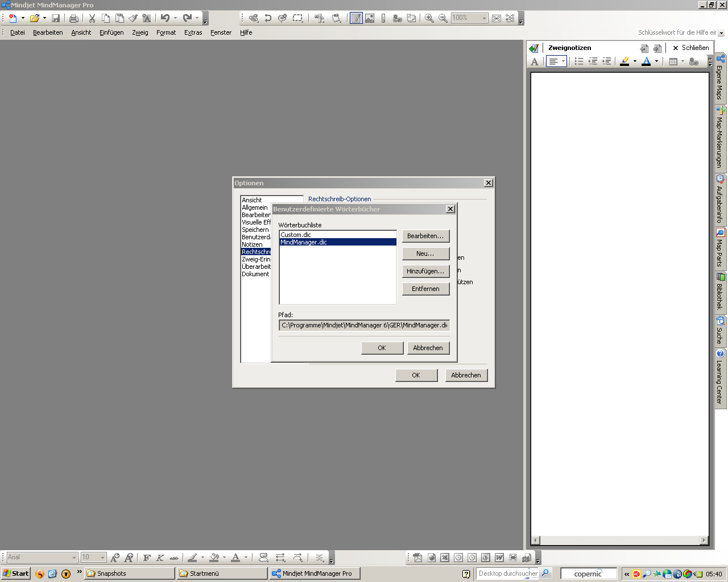Open the text alignment dropdown in notes
728x582 pixels.
click(563, 61)
